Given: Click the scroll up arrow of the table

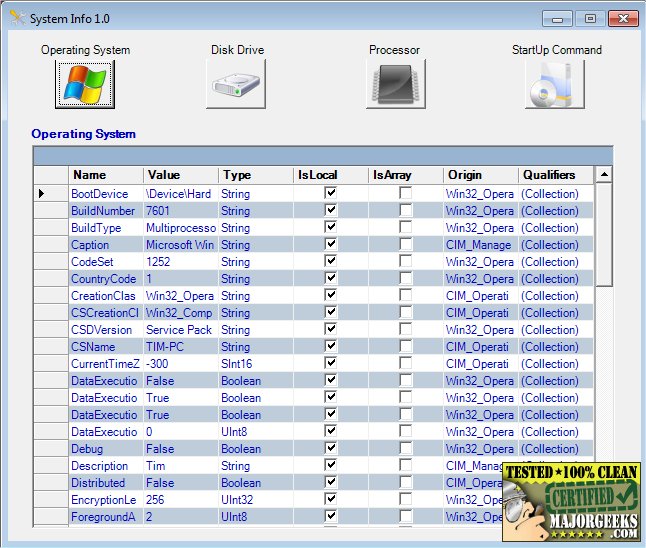Looking at the screenshot, I should 603,175.
